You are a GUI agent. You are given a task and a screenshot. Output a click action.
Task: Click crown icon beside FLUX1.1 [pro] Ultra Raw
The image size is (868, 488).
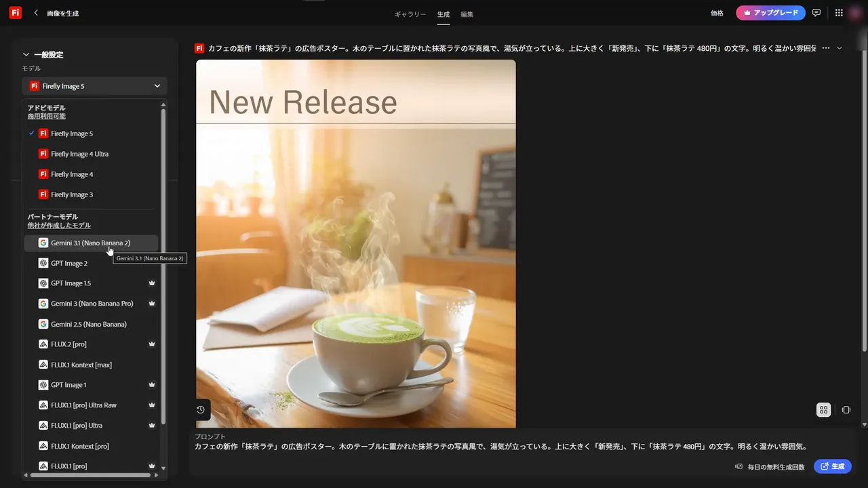(x=152, y=405)
